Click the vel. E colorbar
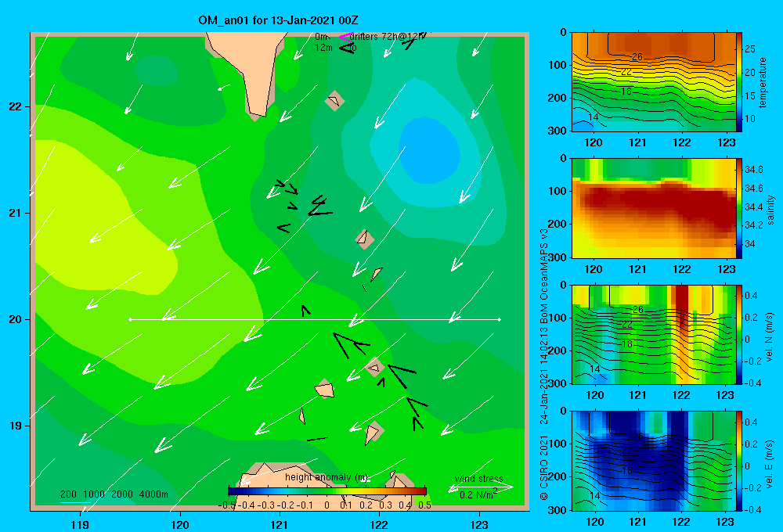783x532 pixels. click(x=739, y=461)
